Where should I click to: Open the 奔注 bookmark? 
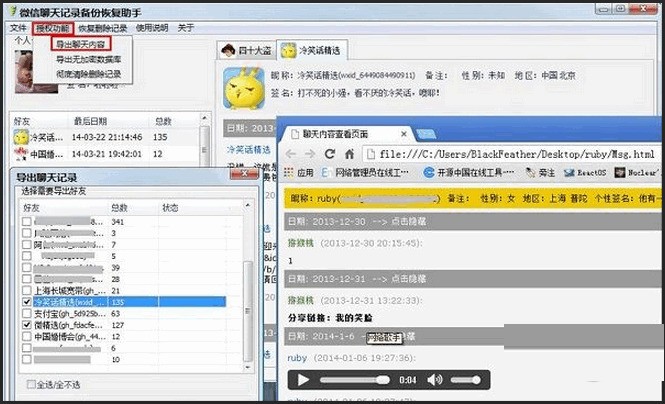pyautogui.click(x=540, y=173)
